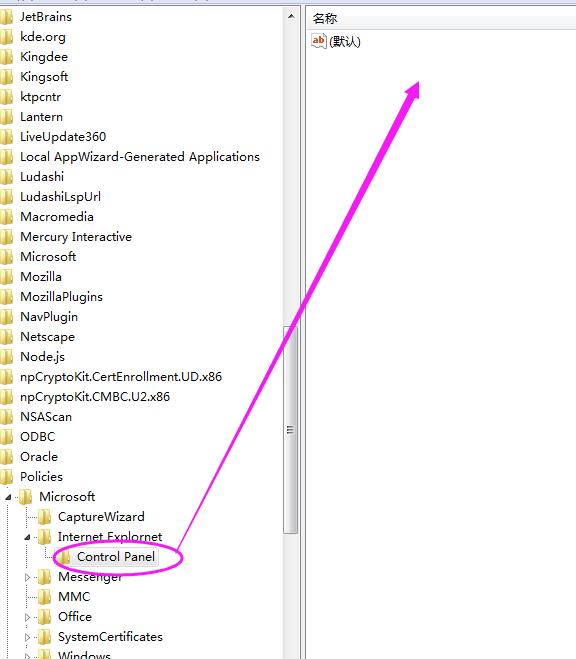The width and height of the screenshot is (576, 659).
Task: Select the Messenger key
Action: click(x=90, y=577)
